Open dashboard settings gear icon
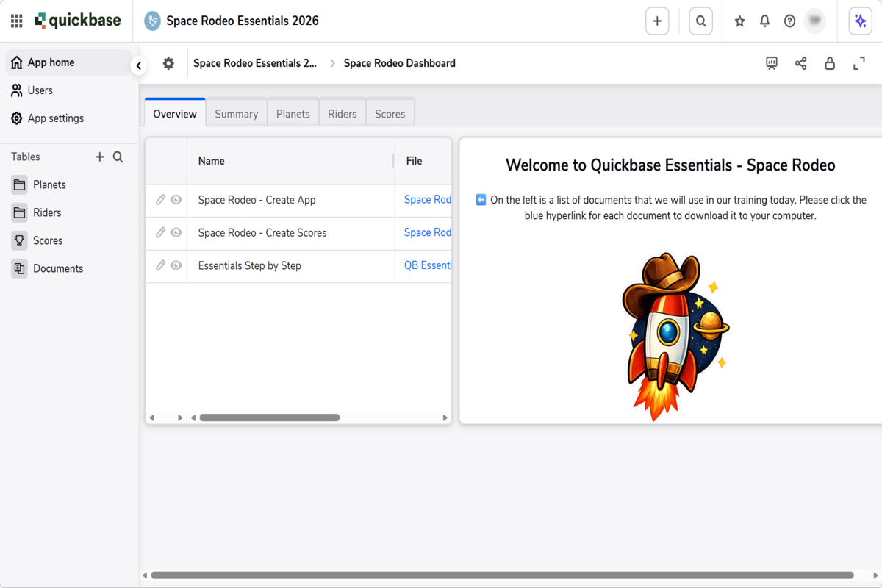Image resolution: width=882 pixels, height=588 pixels. pyautogui.click(x=168, y=63)
